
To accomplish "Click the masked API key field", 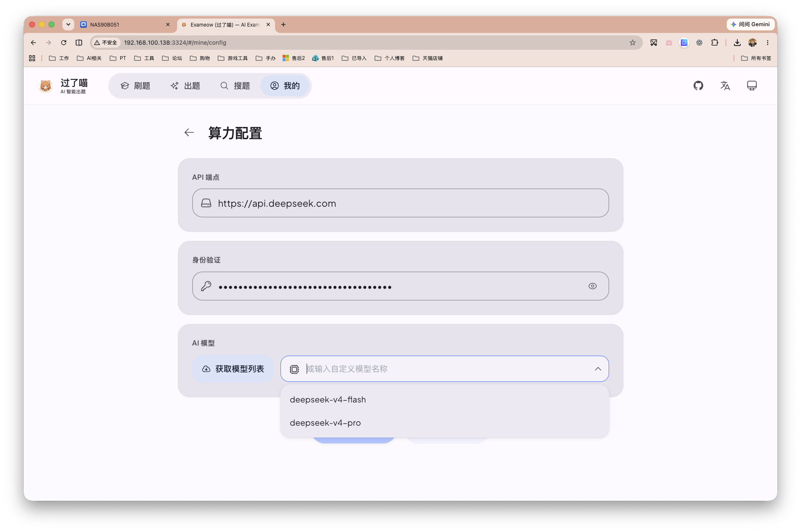I will click(400, 286).
